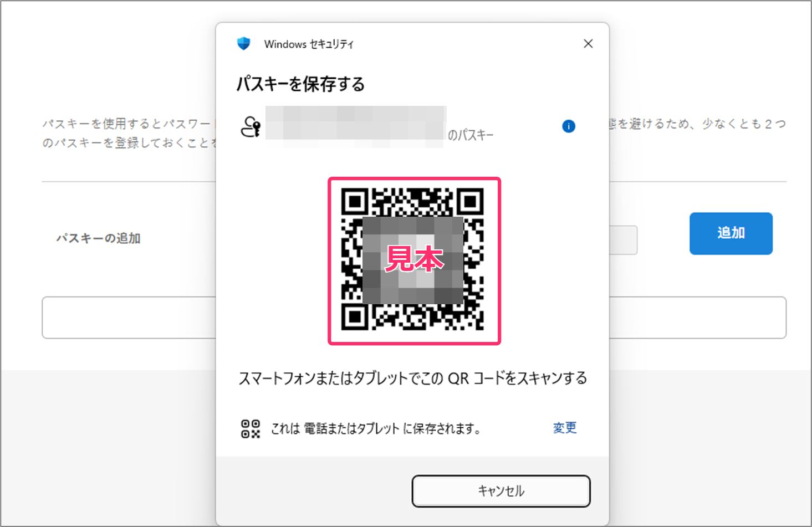Click the 追加 button on the background page
The width and height of the screenshot is (812, 527).
(x=731, y=233)
